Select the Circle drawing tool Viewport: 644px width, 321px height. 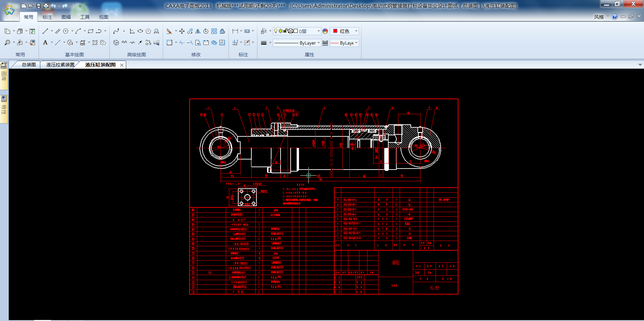point(66,31)
